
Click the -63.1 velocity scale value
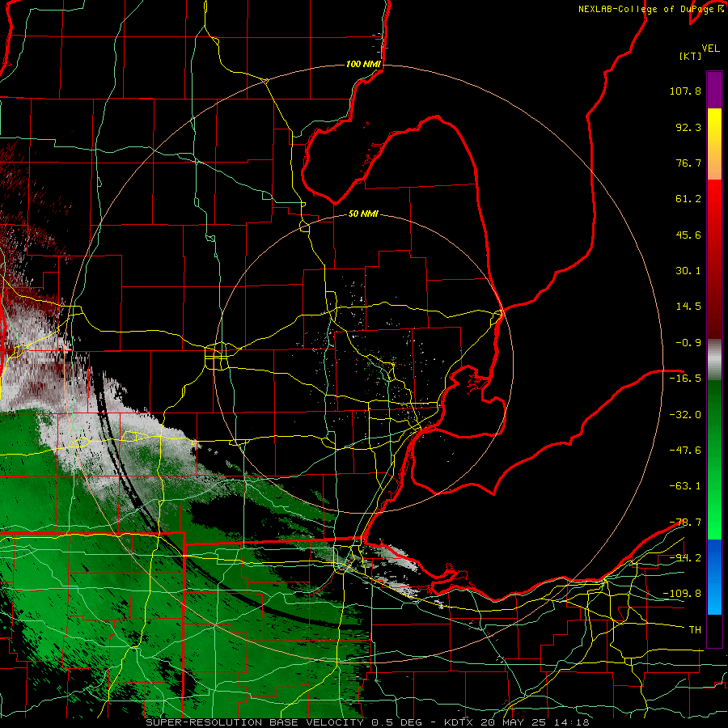(x=685, y=486)
